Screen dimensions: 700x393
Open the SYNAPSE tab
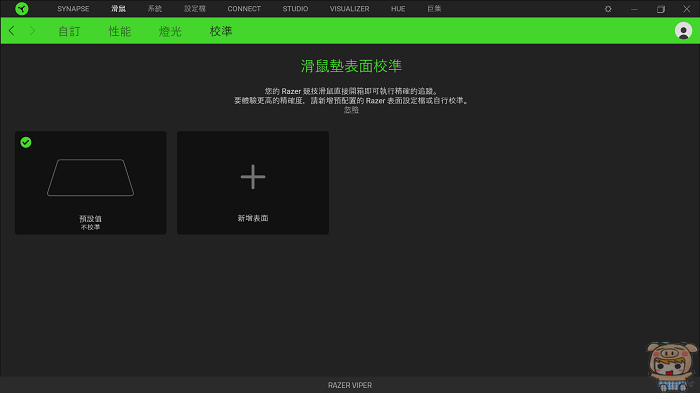coord(73,8)
